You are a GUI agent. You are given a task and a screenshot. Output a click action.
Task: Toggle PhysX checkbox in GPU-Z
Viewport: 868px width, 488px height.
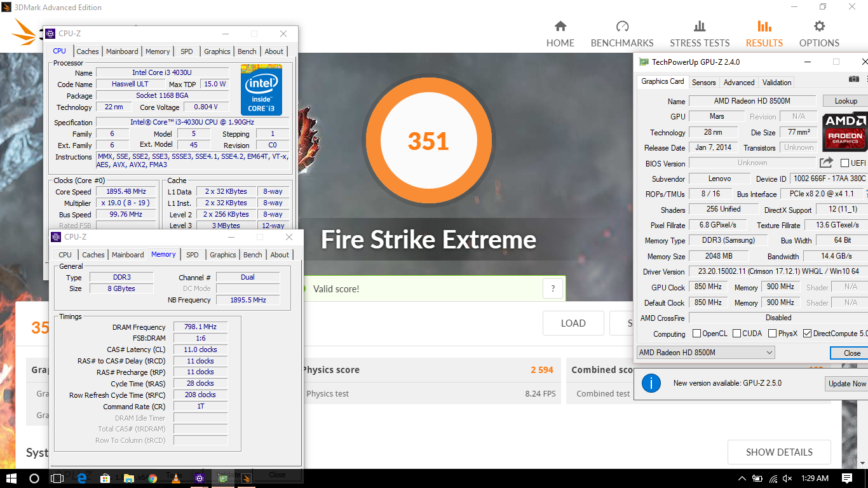(773, 334)
